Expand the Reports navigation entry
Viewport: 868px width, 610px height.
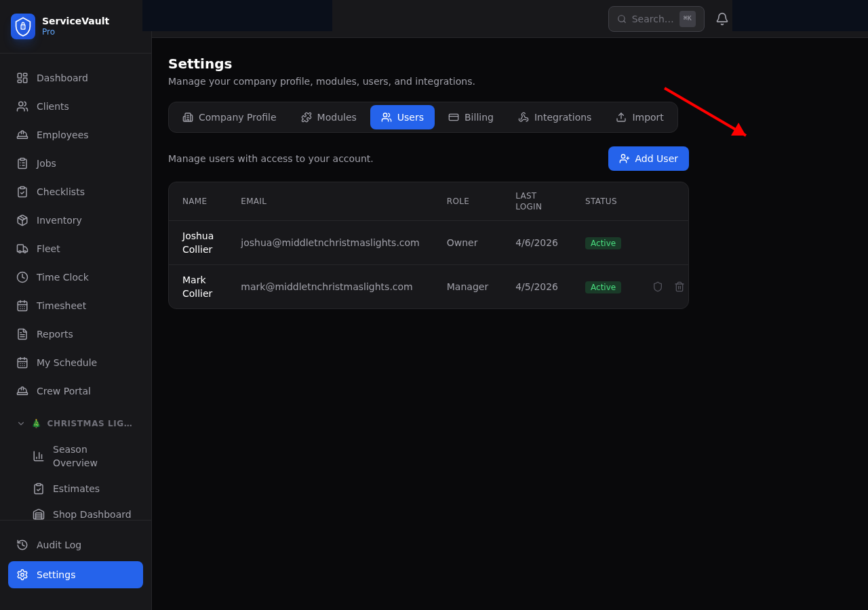tap(55, 333)
